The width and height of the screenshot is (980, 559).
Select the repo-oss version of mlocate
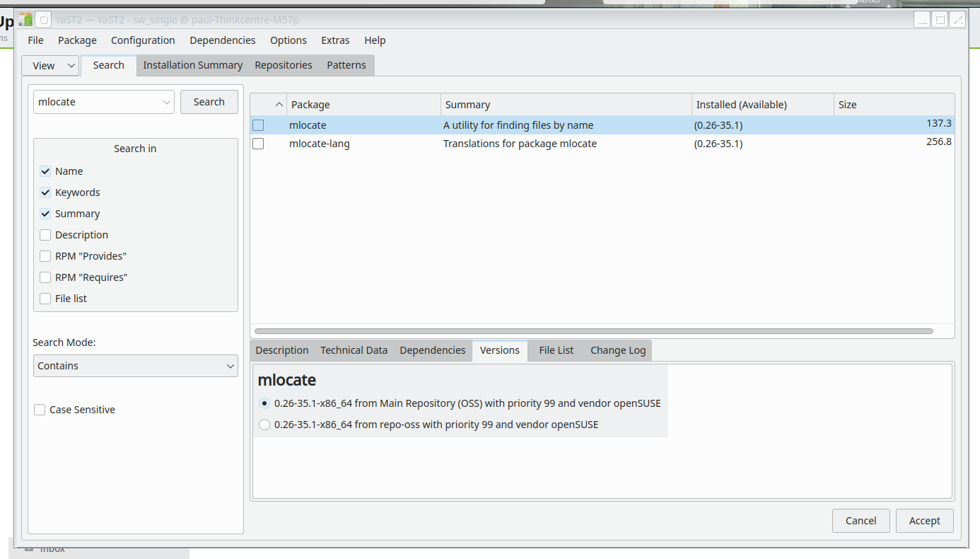coord(264,424)
